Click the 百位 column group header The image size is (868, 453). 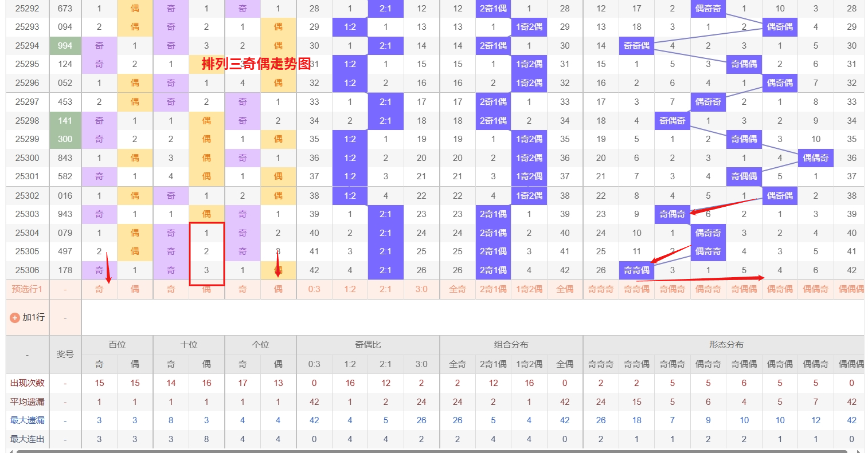117,345
